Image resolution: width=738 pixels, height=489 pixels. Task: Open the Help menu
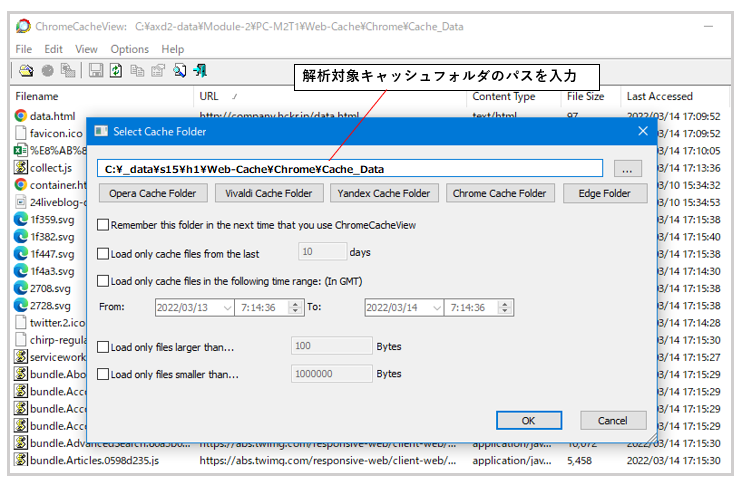(173, 49)
